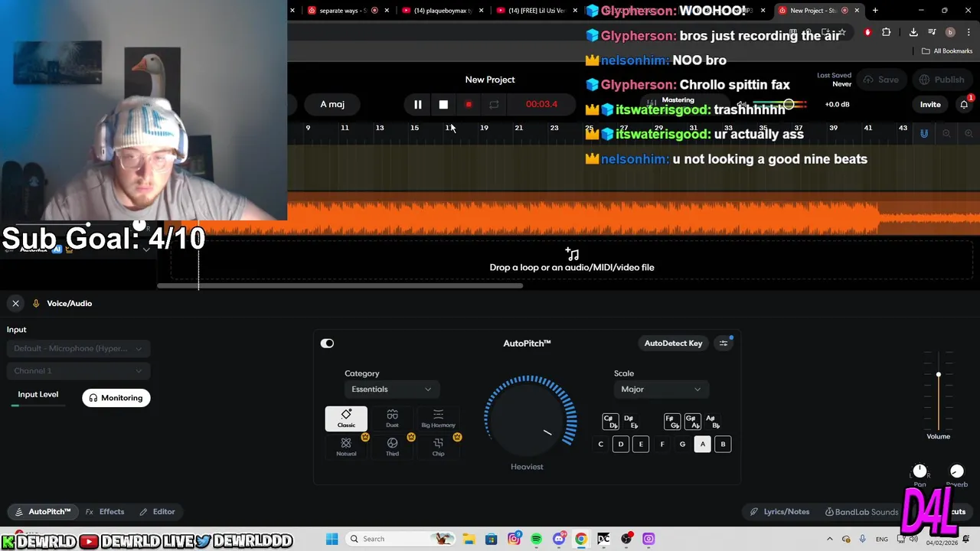Switch to the Effects tab

point(105,511)
